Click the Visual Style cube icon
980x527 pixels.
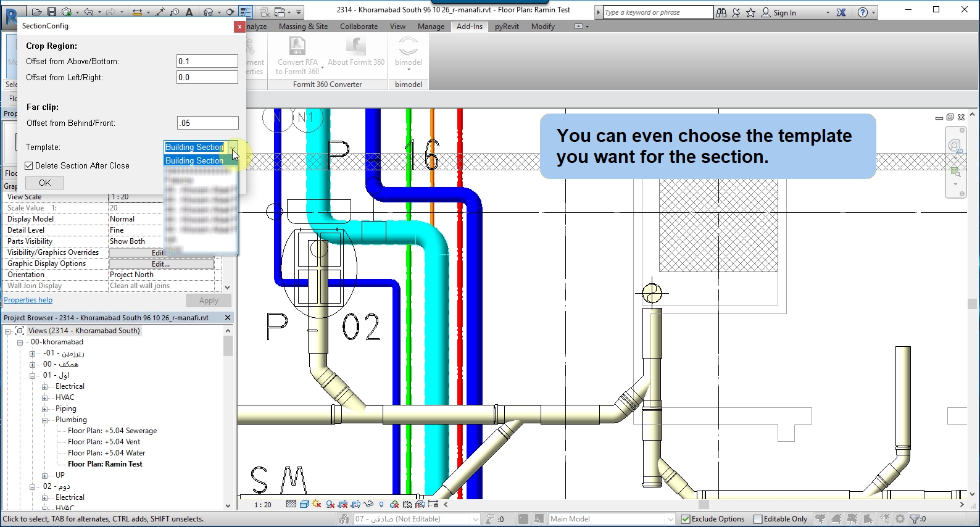click(x=304, y=504)
